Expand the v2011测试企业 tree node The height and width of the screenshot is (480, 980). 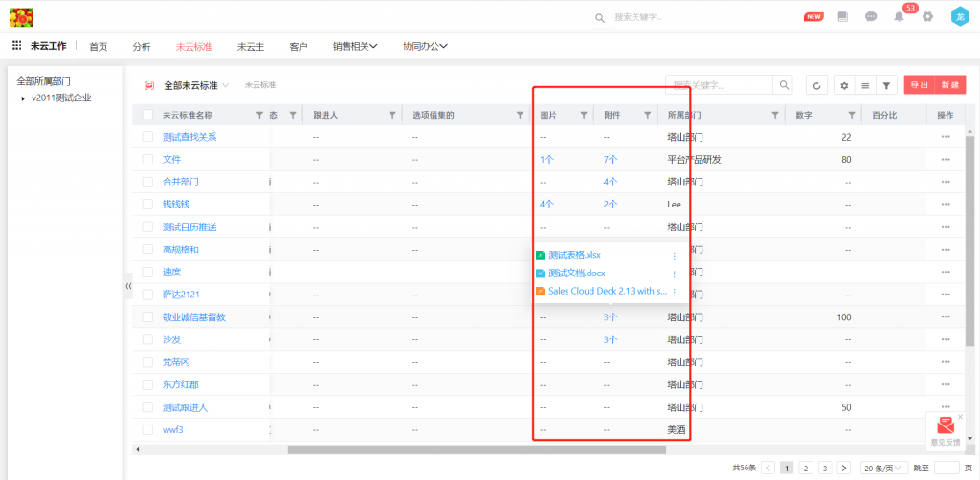click(x=23, y=98)
